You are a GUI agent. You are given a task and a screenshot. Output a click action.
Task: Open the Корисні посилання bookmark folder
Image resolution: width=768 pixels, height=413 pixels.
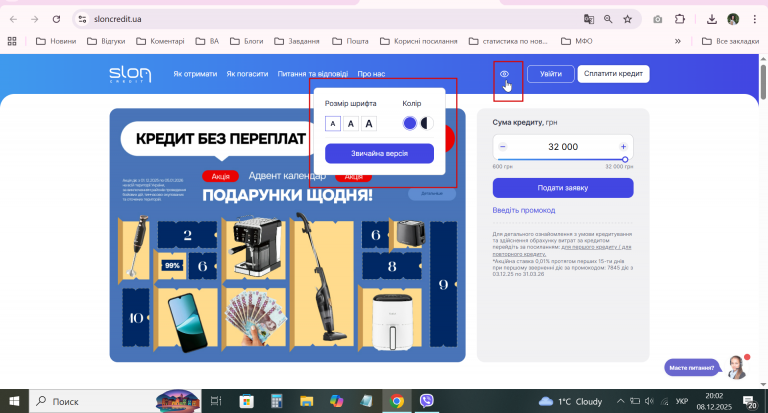pos(419,41)
